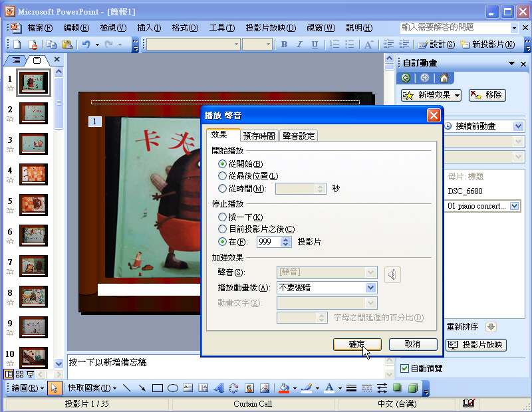Image resolution: width=532 pixels, height=412 pixels.
Task: Open the 格式(O) menu
Action: click(x=185, y=28)
